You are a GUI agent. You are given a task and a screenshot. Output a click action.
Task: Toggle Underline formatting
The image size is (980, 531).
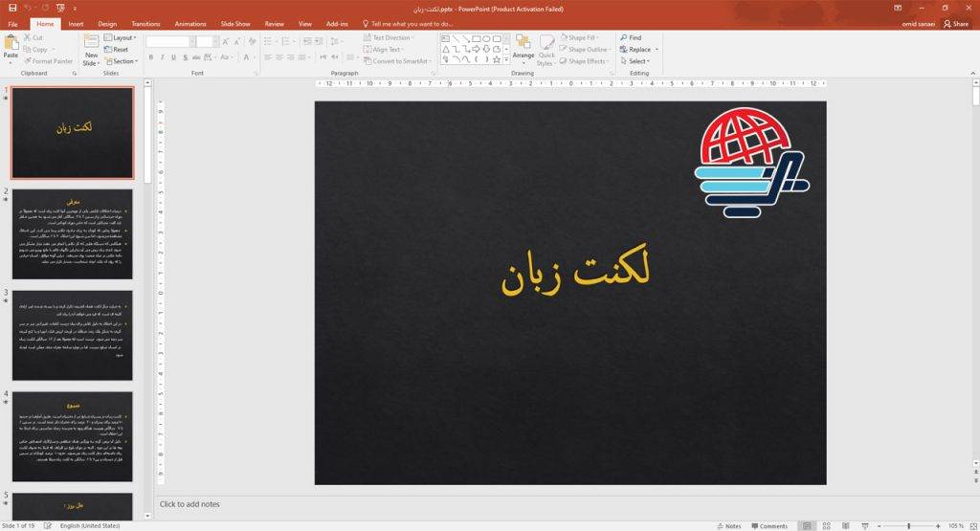point(174,57)
